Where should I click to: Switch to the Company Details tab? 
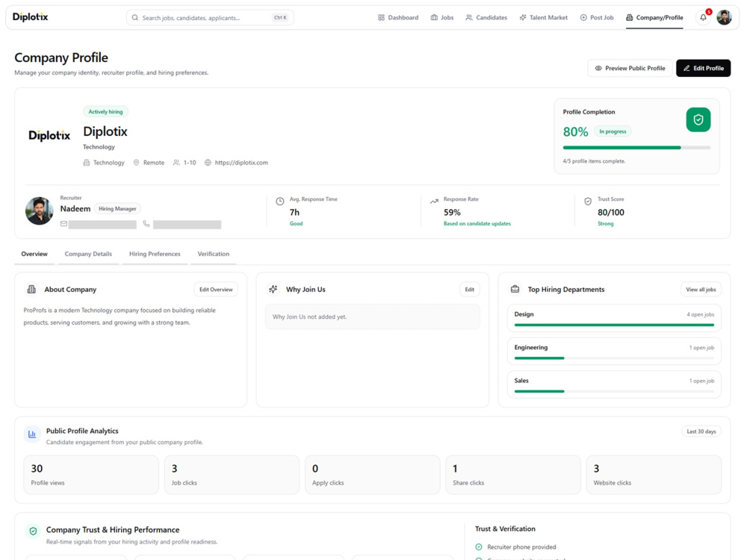(x=88, y=254)
